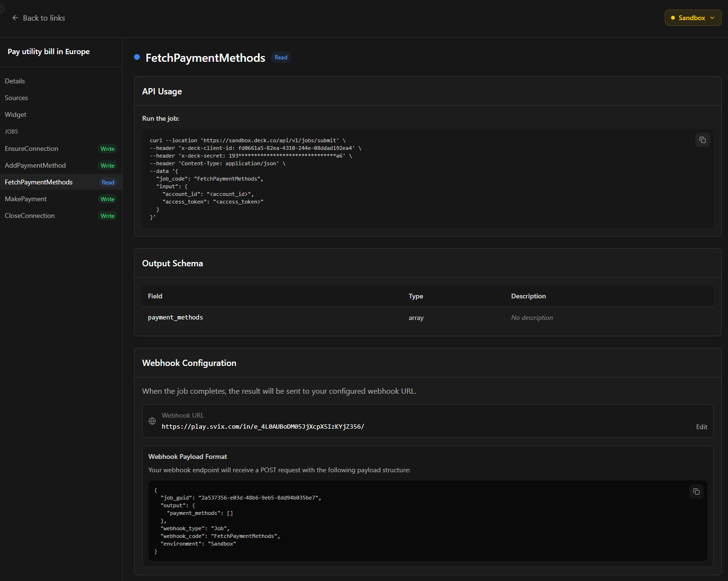The image size is (728, 581).
Task: Click the globe icon beside Webhook URL
Action: point(152,421)
